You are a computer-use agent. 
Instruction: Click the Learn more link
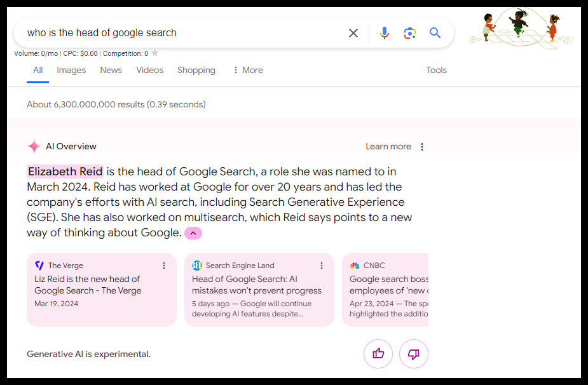point(388,146)
